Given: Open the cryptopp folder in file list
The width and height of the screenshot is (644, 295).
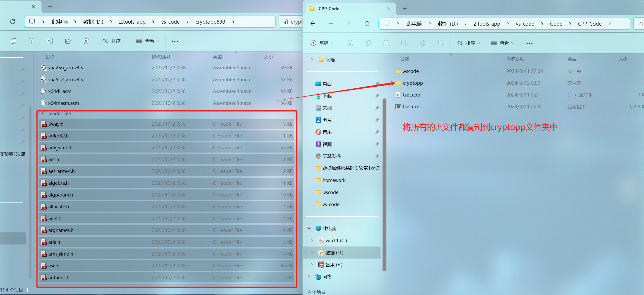Looking at the screenshot, I should coord(413,83).
